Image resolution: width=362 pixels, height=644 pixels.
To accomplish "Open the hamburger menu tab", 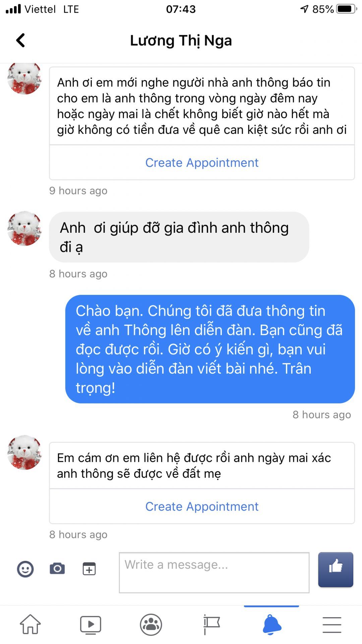I will pos(332,625).
